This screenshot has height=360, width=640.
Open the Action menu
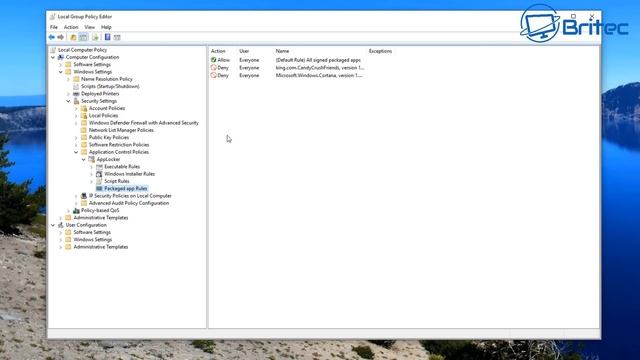click(71, 27)
